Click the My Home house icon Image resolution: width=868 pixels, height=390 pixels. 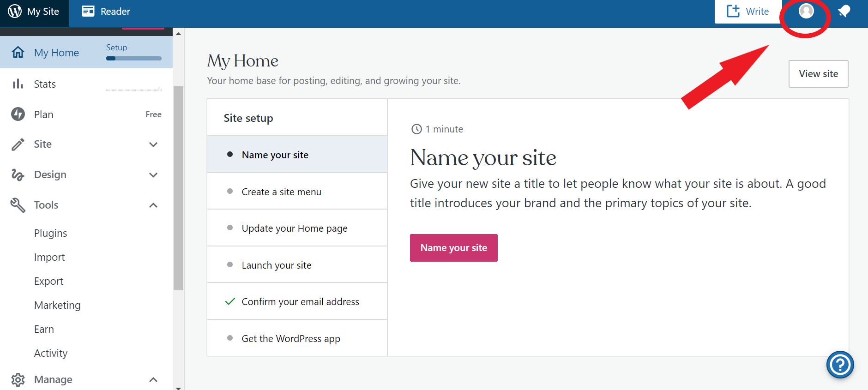pos(18,52)
